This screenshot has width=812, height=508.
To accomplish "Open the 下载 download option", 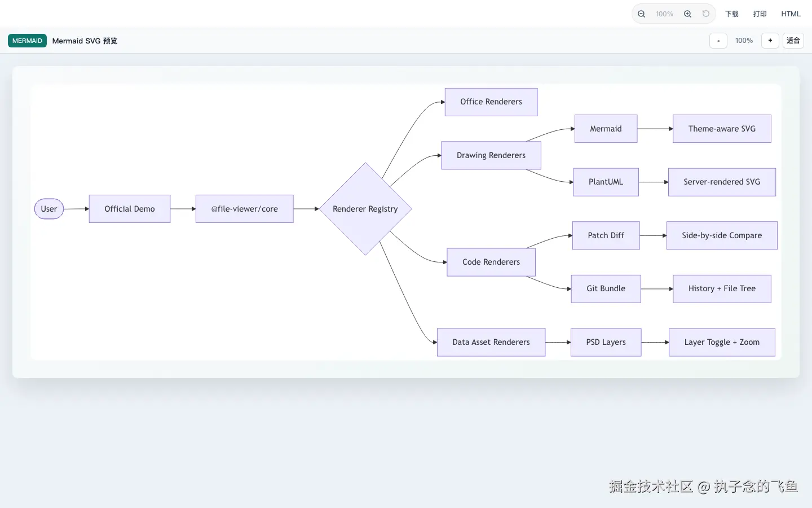I will point(732,14).
